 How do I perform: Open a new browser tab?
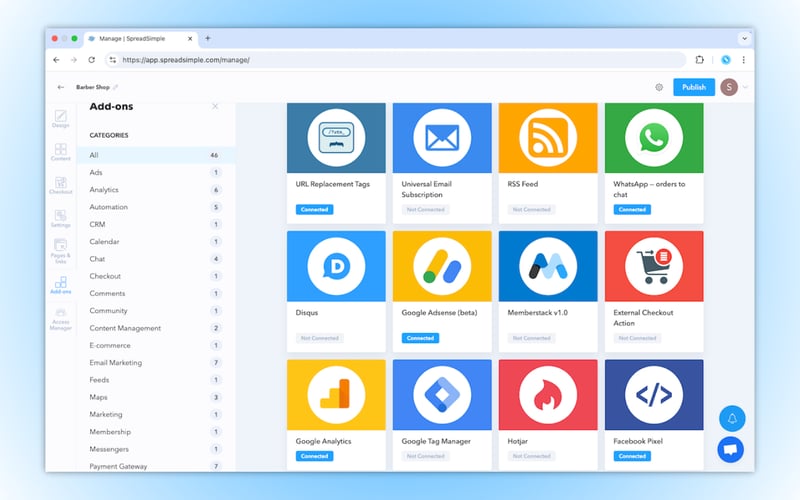click(208, 38)
